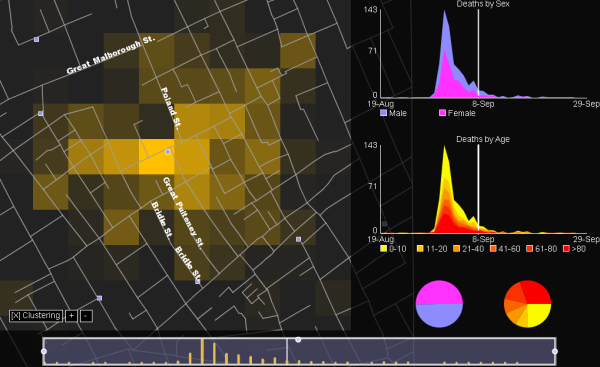This screenshot has width=600, height=367.
Task: Select the Male legend swatch
Action: [x=384, y=113]
